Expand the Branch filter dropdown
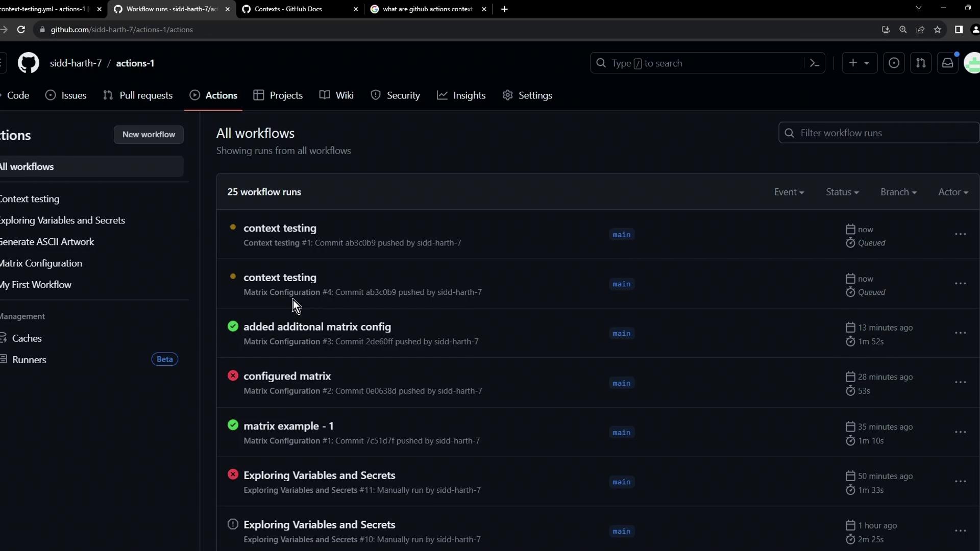 [898, 192]
